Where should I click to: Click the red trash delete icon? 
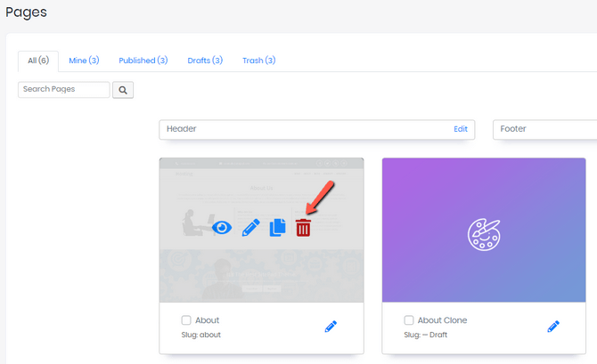pyautogui.click(x=304, y=227)
